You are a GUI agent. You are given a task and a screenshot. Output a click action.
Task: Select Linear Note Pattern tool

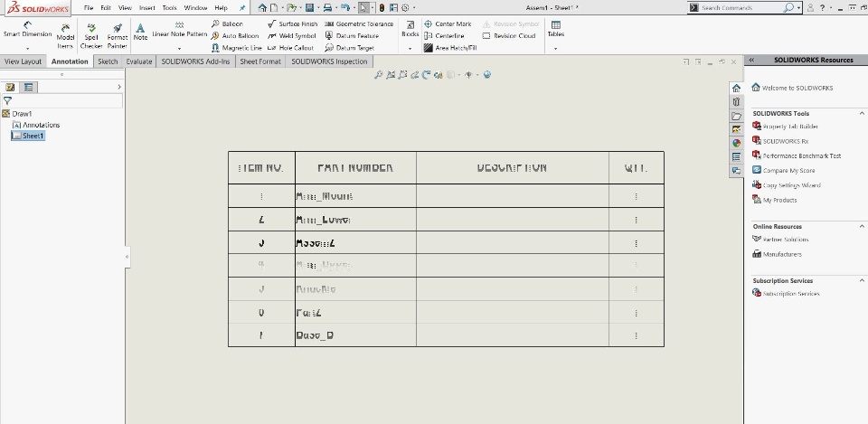point(179,29)
